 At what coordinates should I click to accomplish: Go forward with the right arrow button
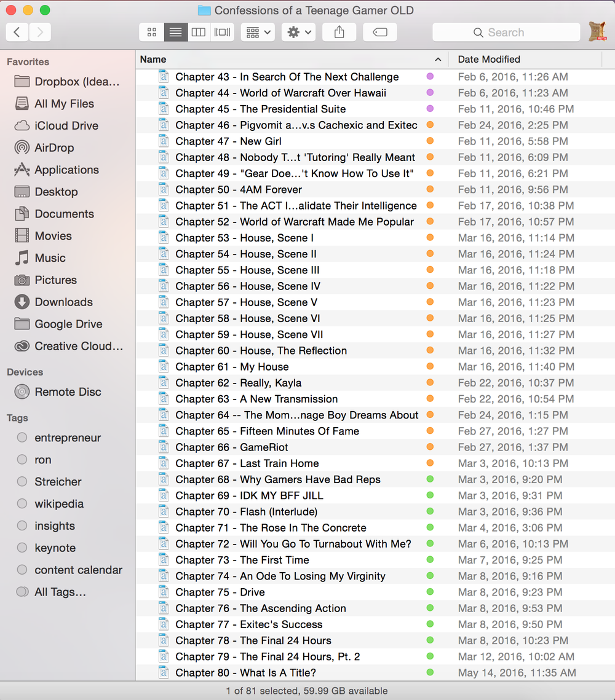pyautogui.click(x=40, y=32)
